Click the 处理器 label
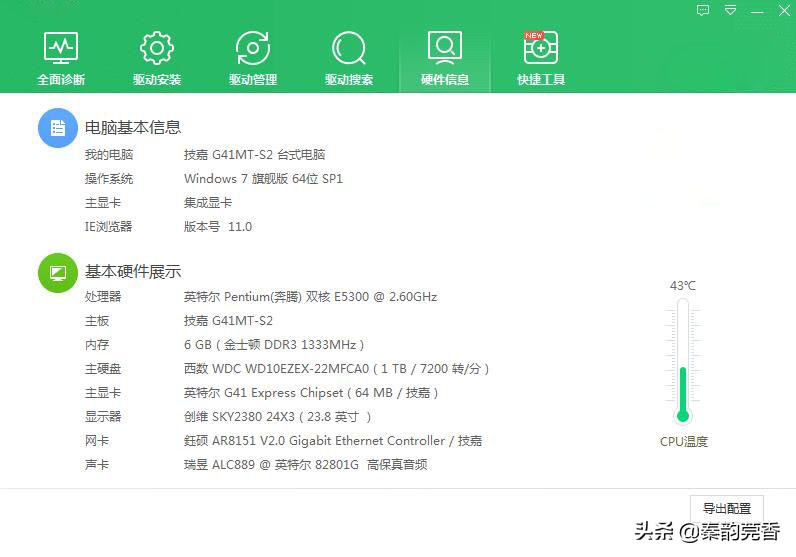Screen dimensions: 796x557 [x=103, y=297]
